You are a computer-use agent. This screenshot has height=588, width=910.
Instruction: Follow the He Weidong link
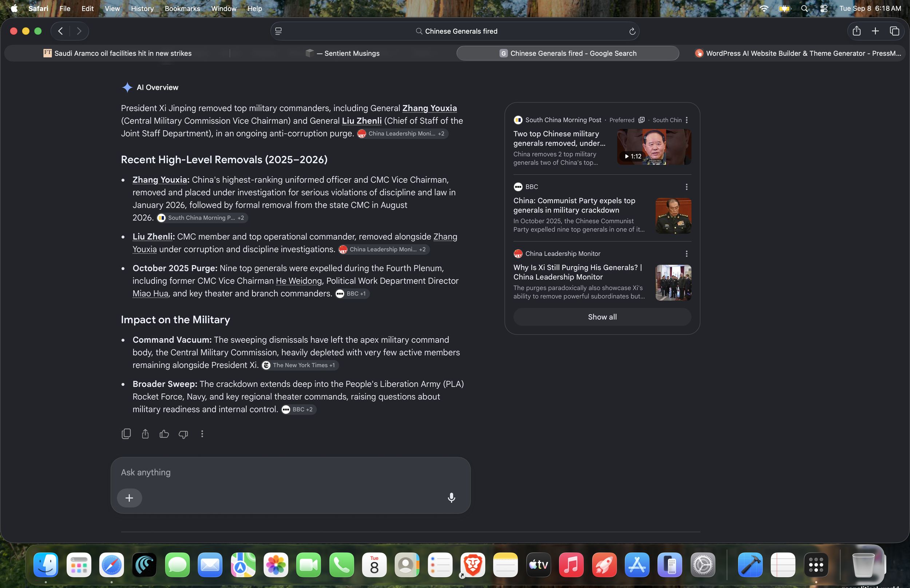[x=298, y=281]
